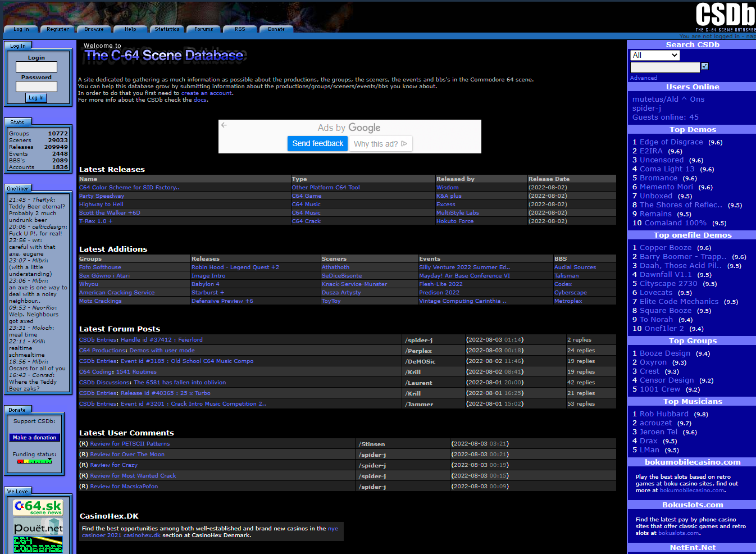Viewport: 756px width, 554px height.
Task: Go to the Register tab
Action: tap(58, 29)
